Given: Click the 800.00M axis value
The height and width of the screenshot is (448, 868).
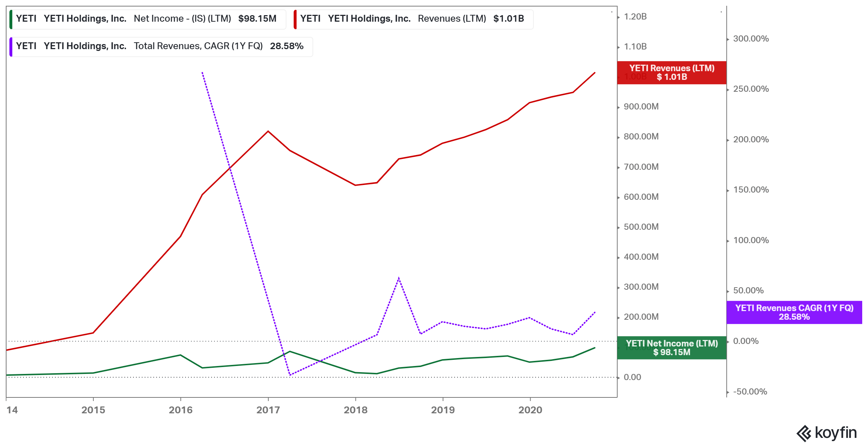Looking at the screenshot, I should click(641, 137).
